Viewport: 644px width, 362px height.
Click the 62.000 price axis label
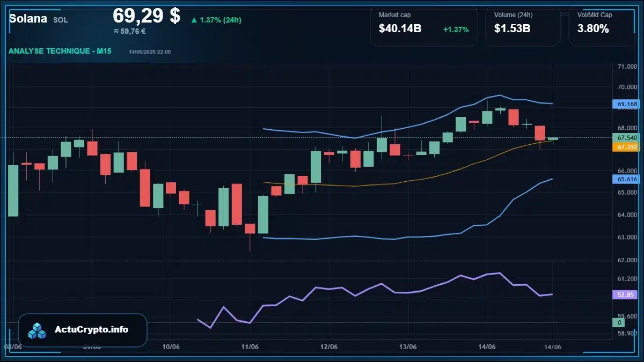coord(627,260)
